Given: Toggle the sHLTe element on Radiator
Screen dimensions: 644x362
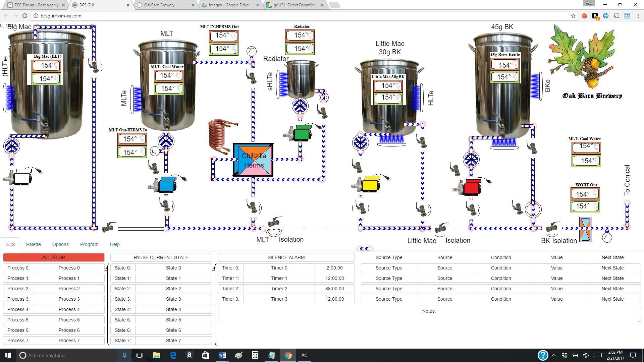Looking at the screenshot, I should (x=283, y=84).
